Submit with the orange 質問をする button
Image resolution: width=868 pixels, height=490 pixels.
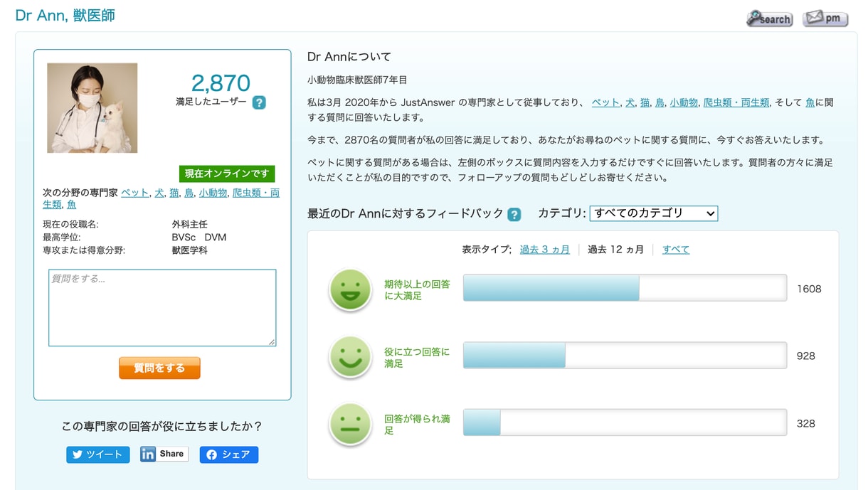point(159,368)
